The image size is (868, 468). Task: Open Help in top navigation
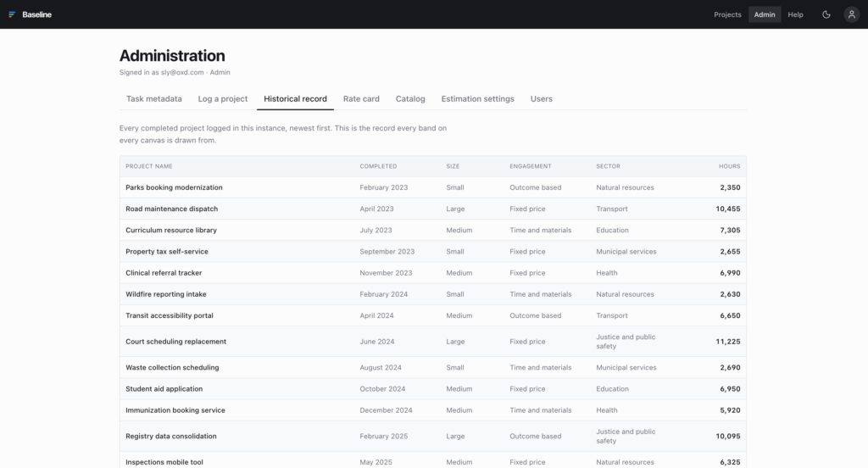point(795,14)
